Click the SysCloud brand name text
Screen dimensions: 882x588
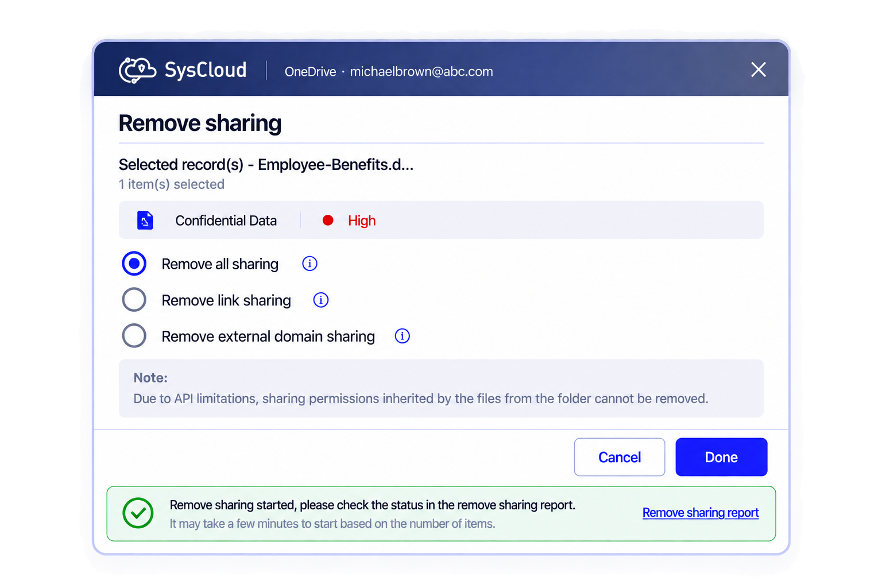tap(206, 70)
